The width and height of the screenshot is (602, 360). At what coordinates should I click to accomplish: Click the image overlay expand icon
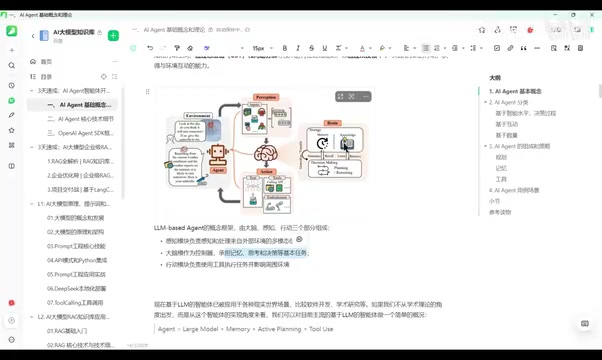pos(340,96)
